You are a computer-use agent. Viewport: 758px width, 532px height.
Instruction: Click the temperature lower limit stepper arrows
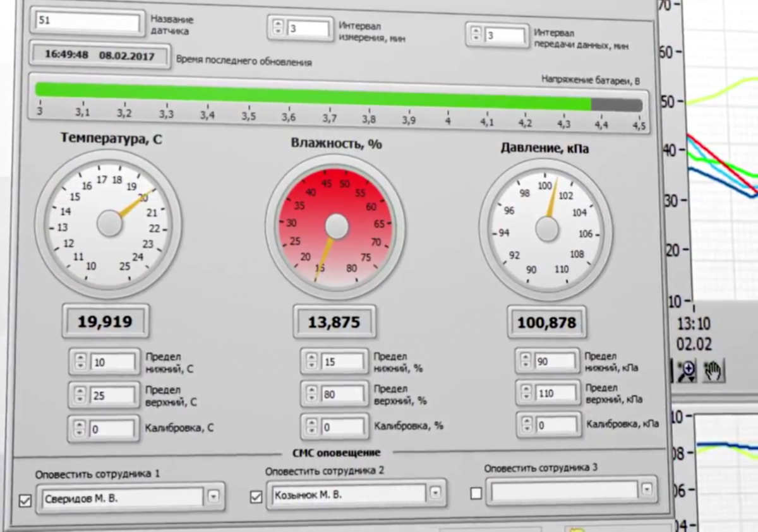tap(80, 362)
